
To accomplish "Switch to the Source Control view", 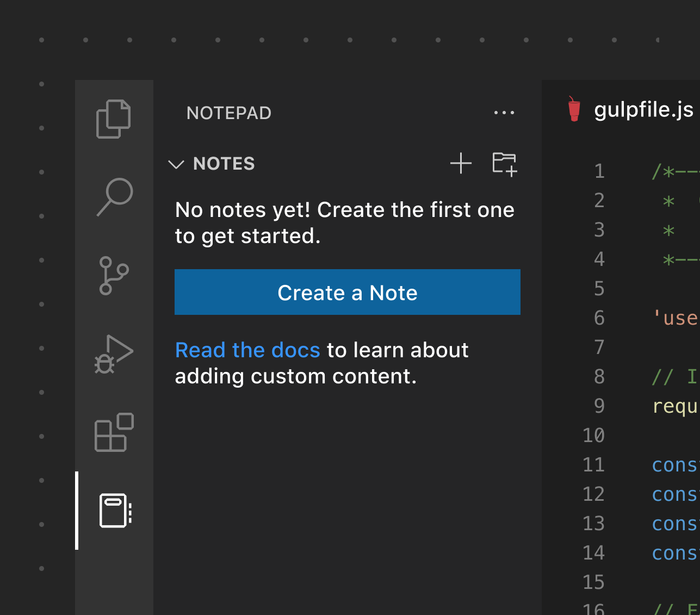I will [114, 276].
